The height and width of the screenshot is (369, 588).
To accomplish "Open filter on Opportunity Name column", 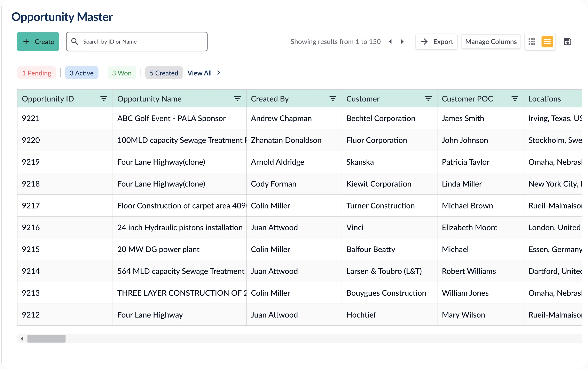I will 237,99.
